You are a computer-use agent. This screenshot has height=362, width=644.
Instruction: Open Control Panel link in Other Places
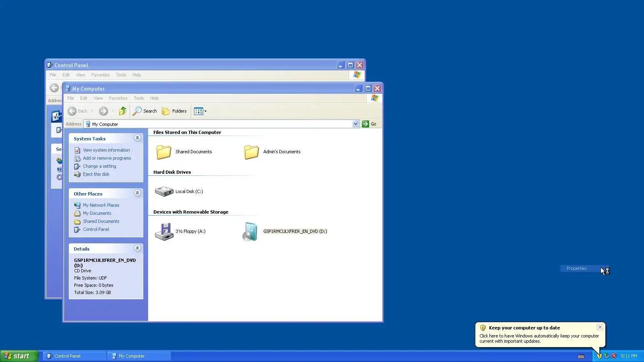[x=96, y=229]
